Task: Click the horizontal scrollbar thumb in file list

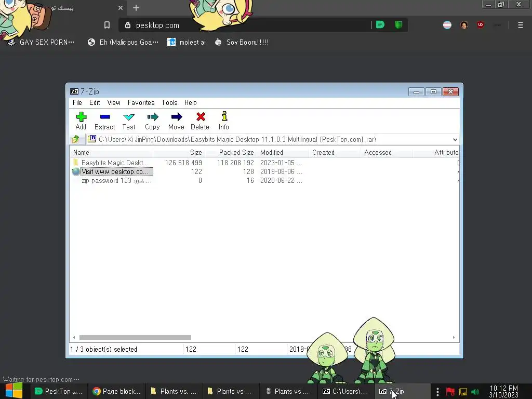Action: [x=135, y=337]
